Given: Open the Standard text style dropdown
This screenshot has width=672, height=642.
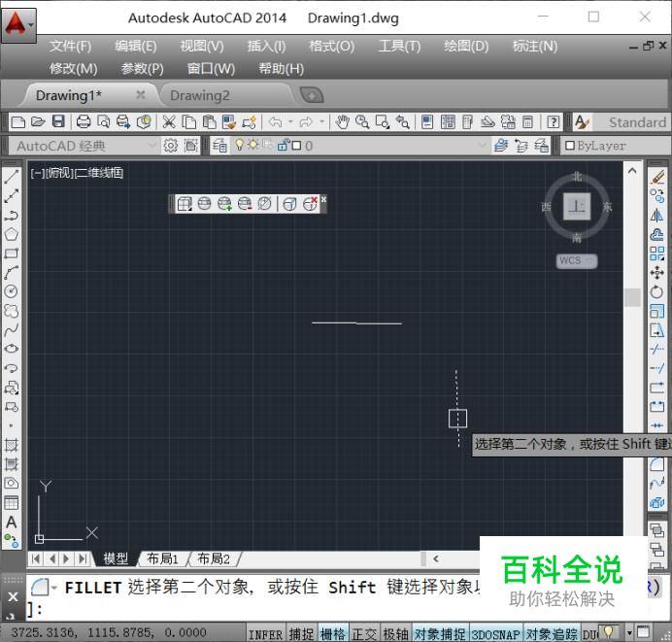Looking at the screenshot, I should (x=632, y=122).
